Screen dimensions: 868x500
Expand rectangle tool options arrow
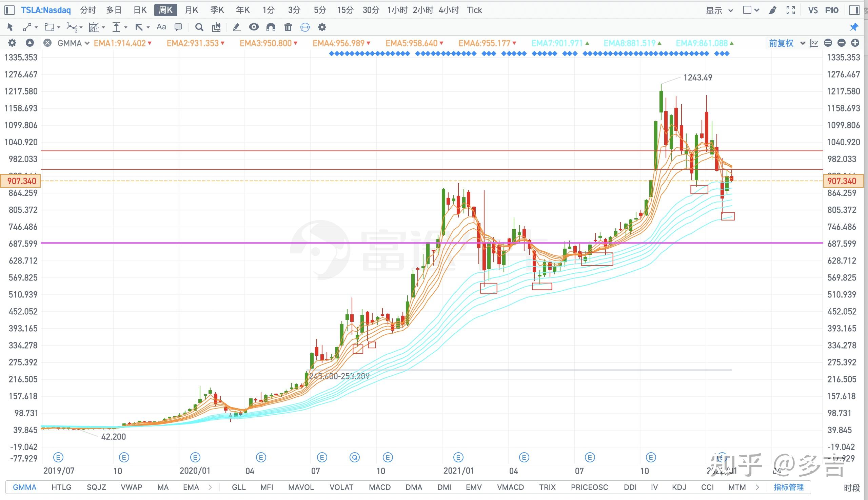pos(59,27)
